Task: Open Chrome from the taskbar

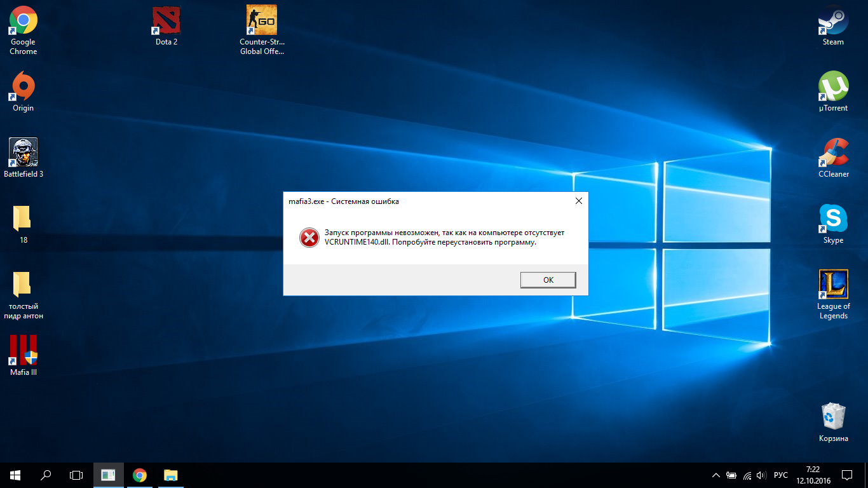Action: pyautogui.click(x=140, y=475)
